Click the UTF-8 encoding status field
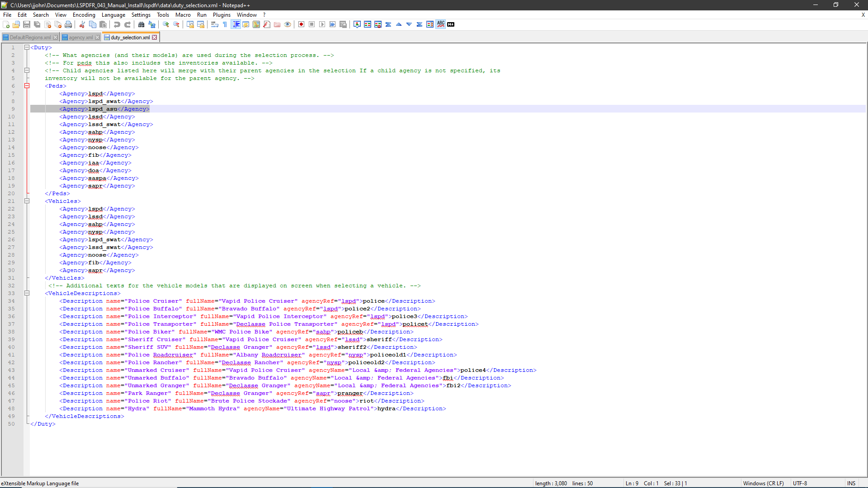The width and height of the screenshot is (868, 488). click(x=800, y=483)
